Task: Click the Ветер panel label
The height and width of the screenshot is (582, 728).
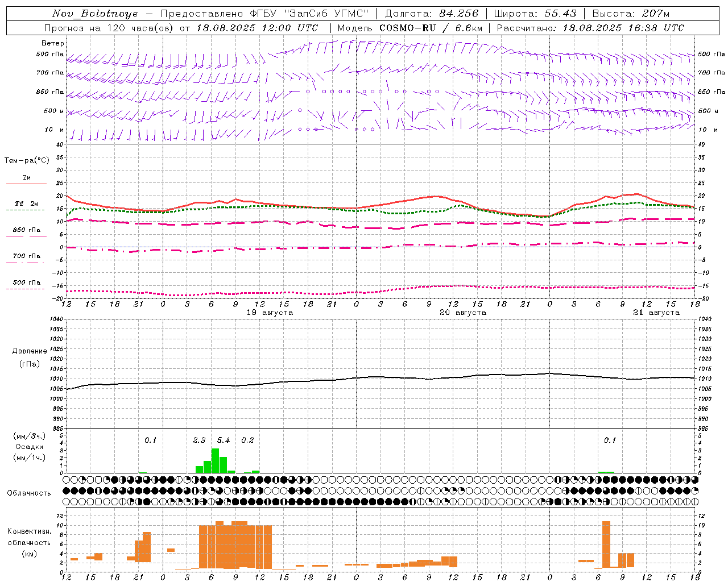Action: coord(53,43)
